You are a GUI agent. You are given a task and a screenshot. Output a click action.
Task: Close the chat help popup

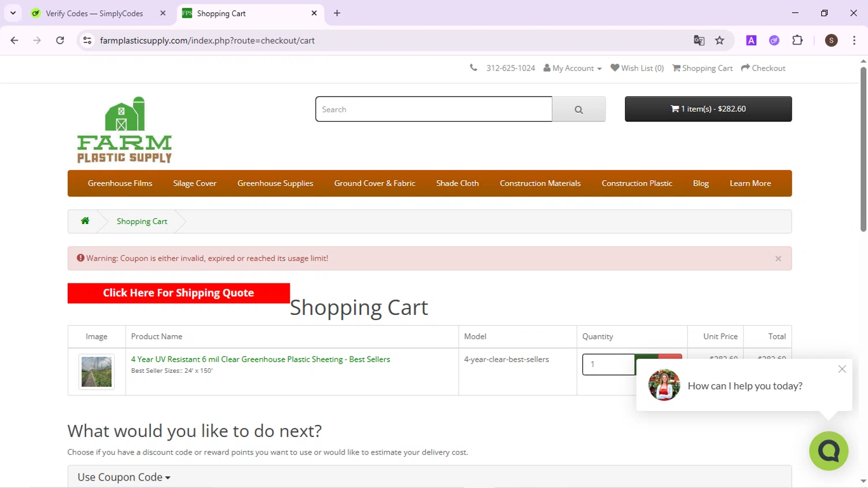[x=842, y=369]
